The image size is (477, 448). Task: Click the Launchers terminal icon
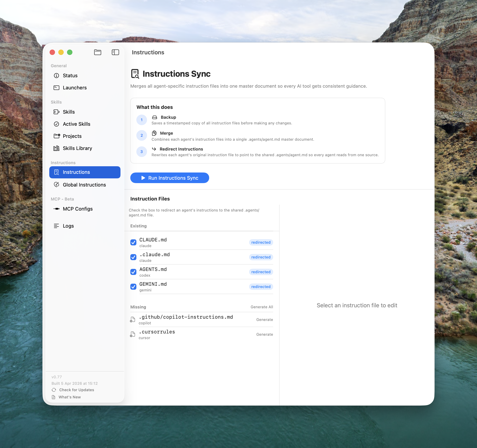point(56,88)
